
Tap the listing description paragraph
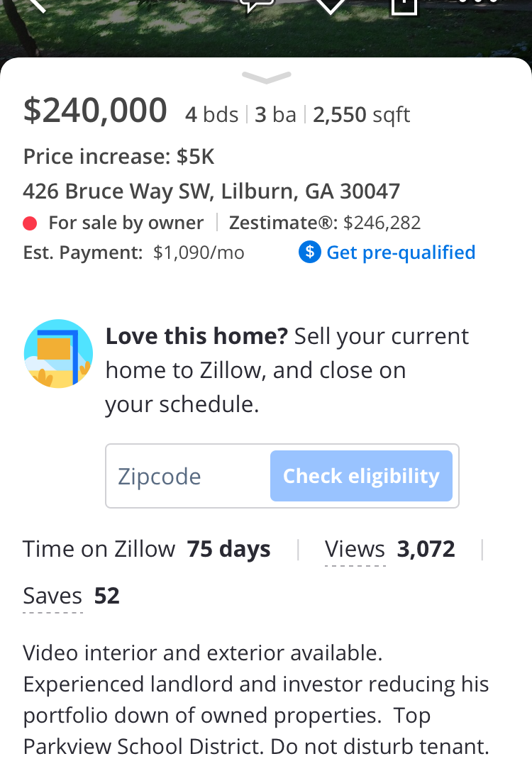[x=256, y=699]
